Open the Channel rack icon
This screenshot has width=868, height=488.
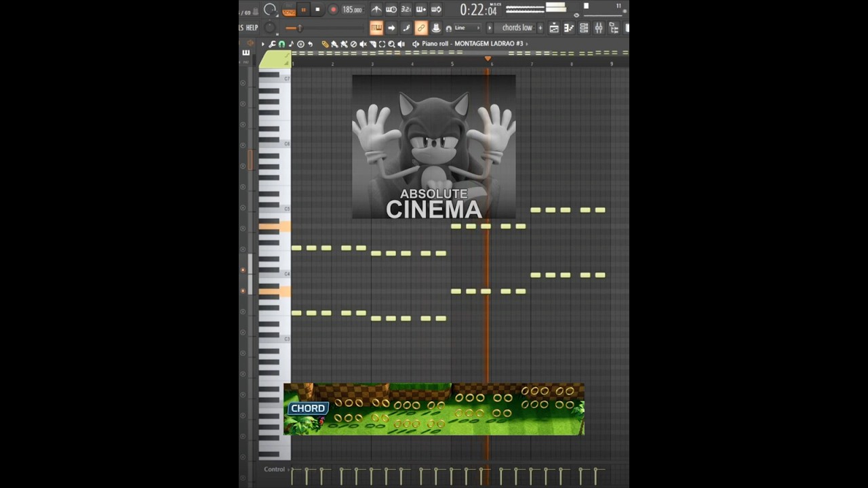(x=584, y=28)
